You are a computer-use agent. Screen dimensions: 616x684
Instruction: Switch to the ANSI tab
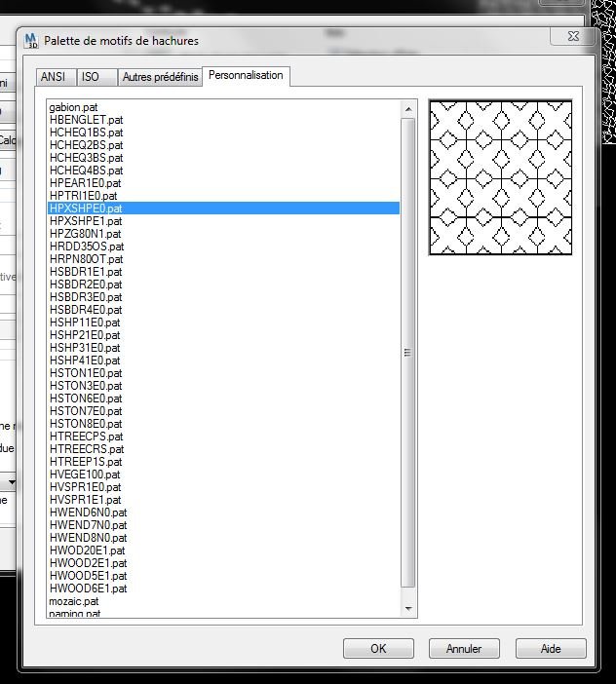click(x=56, y=77)
